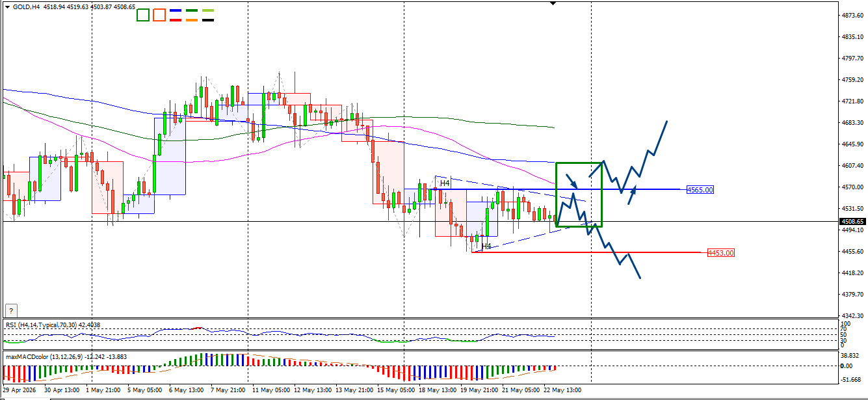Image resolution: width=868 pixels, height=400 pixels.
Task: Click the 7 May 21:00 time label
Action: [230, 390]
